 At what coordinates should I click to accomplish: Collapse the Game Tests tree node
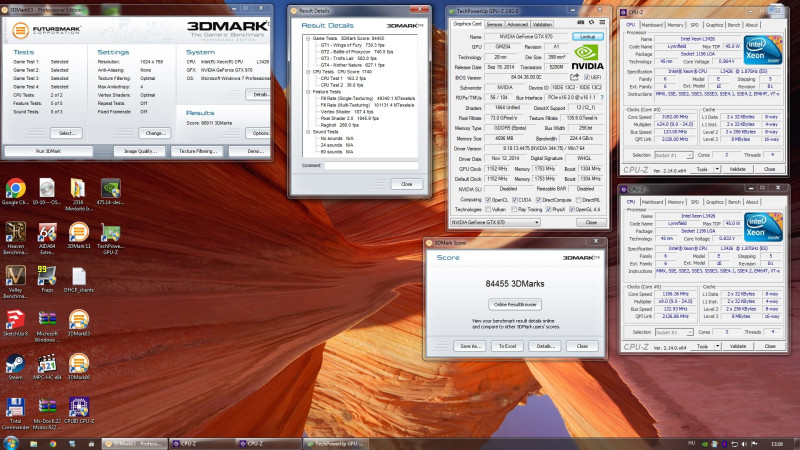tap(308, 38)
